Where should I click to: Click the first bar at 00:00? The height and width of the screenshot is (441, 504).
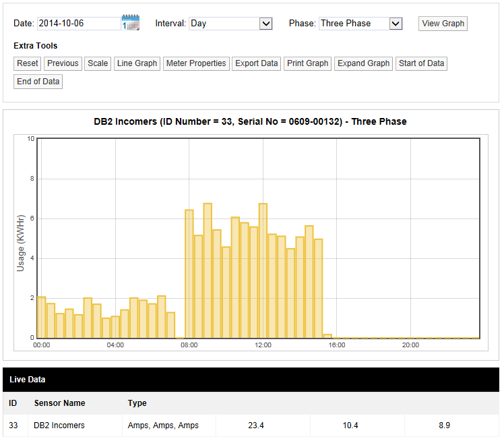[42, 317]
